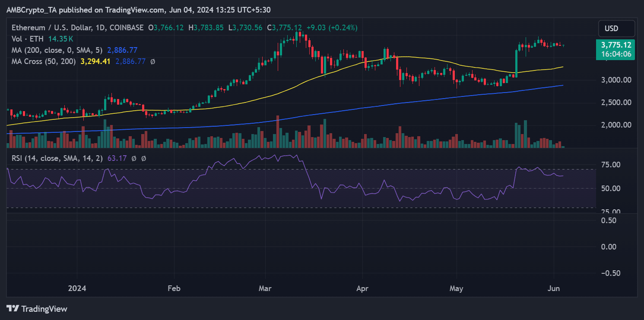
Task: Open the USD currency selector
Action: tap(616, 29)
